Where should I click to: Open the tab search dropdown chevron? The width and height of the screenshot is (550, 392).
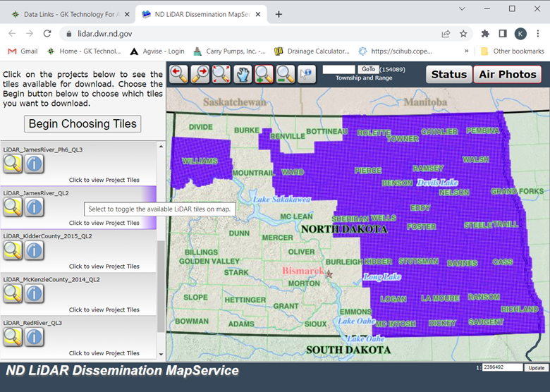(x=462, y=8)
